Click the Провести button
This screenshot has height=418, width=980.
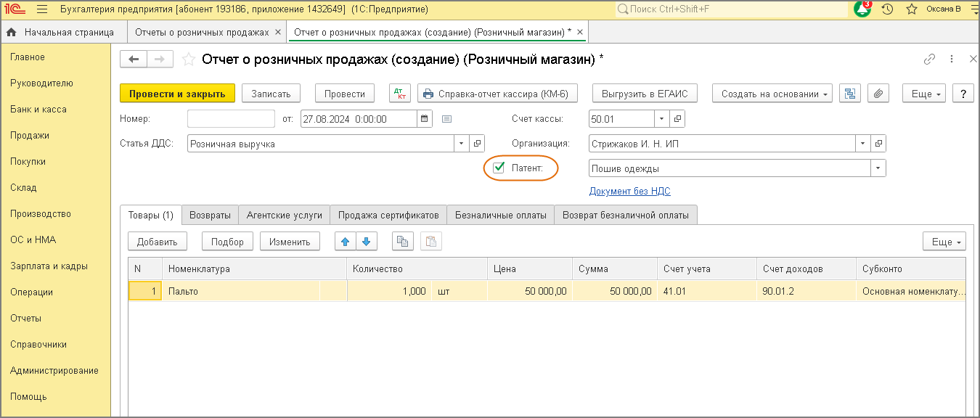(x=344, y=94)
